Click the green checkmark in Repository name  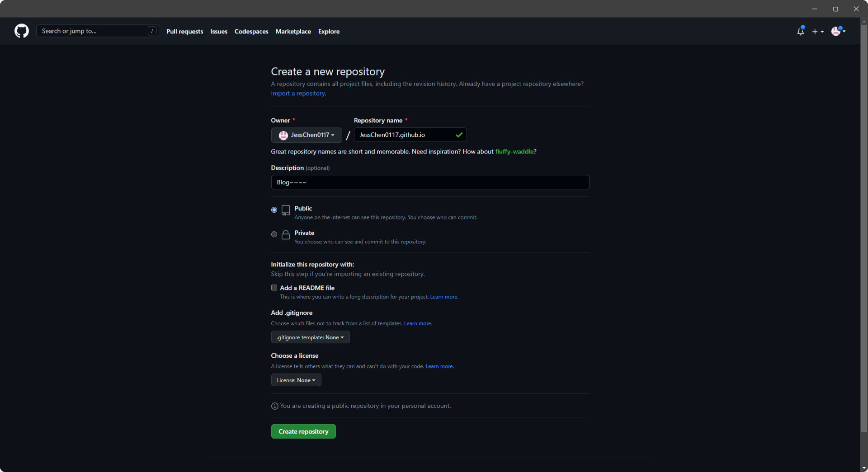pos(459,135)
